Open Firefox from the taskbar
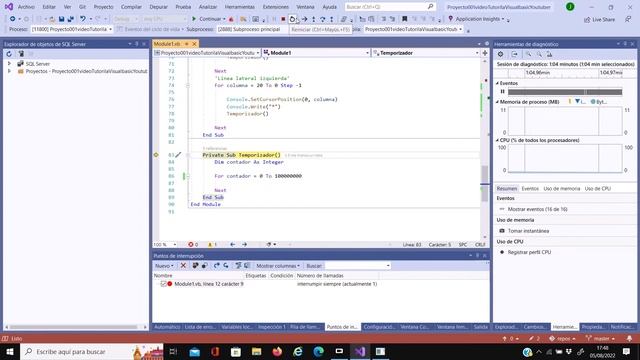 (x=277, y=351)
